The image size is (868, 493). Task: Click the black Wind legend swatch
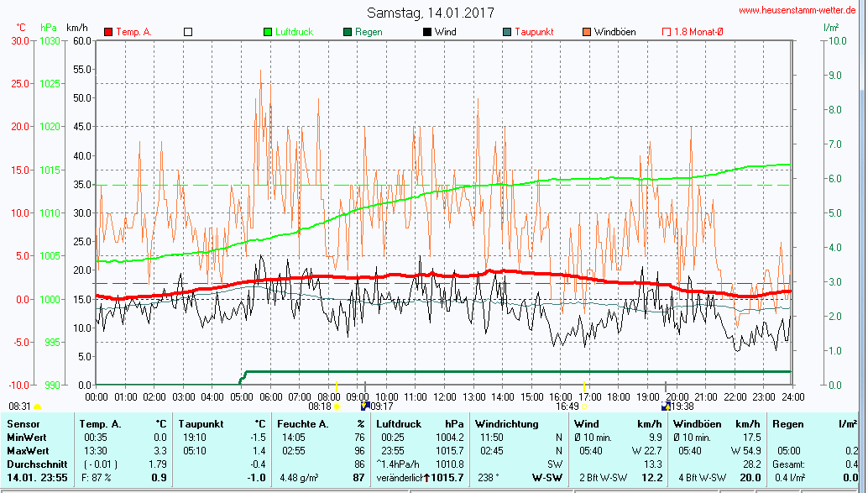coord(427,32)
